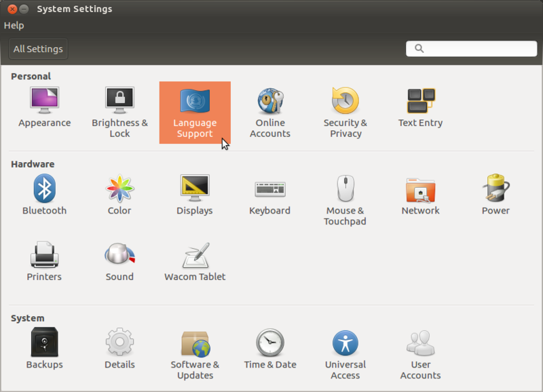
Task: Click the All Settings button
Action: [38, 49]
